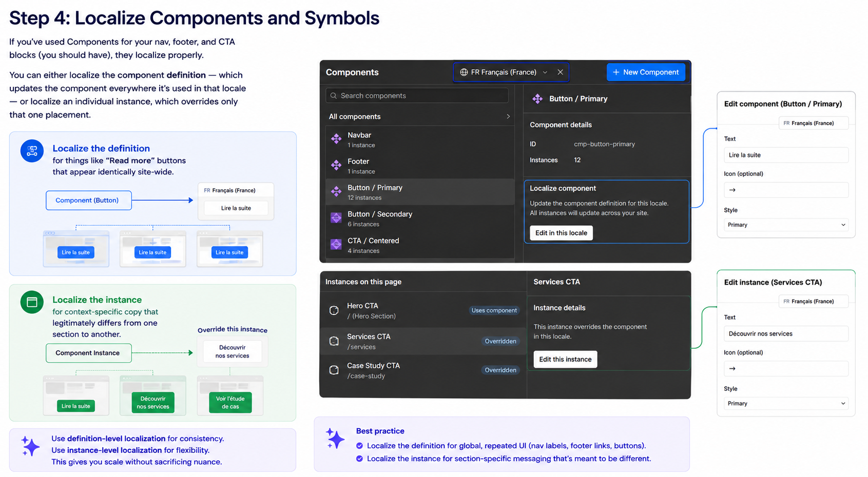
Task: Open locale selector in Edit instance panel
Action: pos(814,301)
